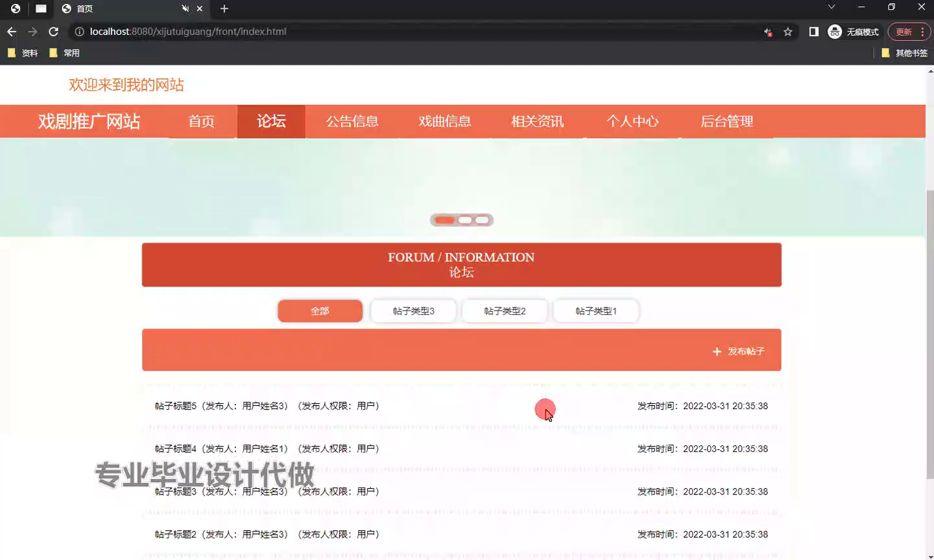
Task: View site information icon in address bar
Action: point(79,32)
